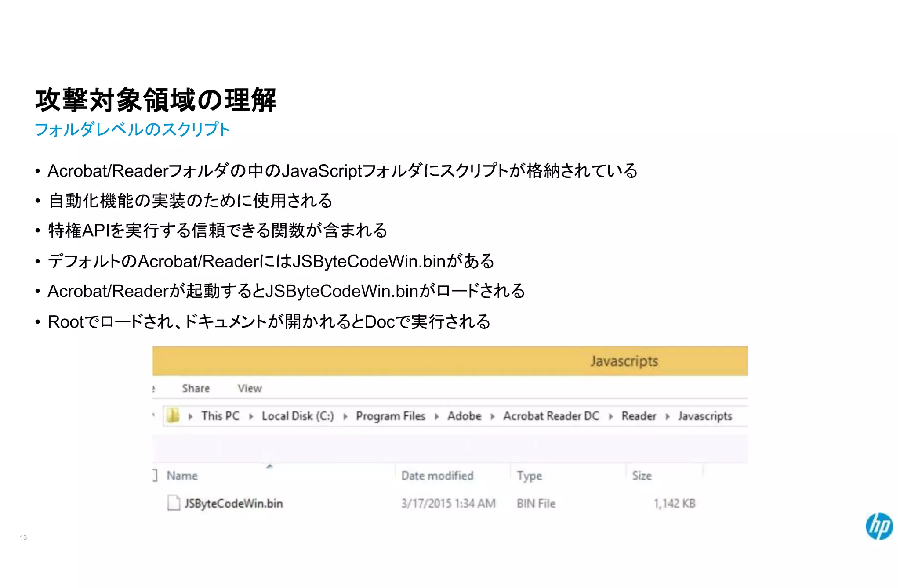Click the subtitle フォルダレベルのスクリプト

(132, 129)
